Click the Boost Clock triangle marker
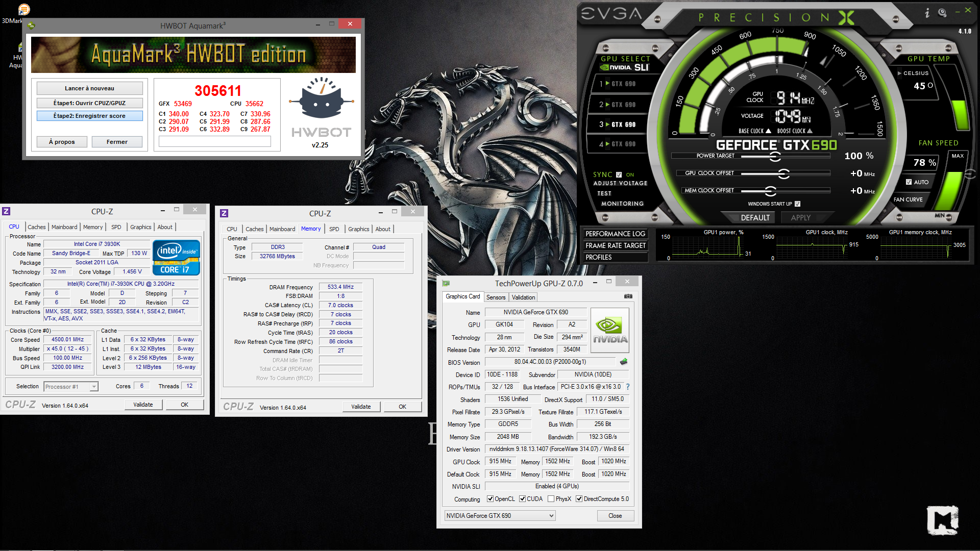Image resolution: width=980 pixels, height=551 pixels. (810, 131)
